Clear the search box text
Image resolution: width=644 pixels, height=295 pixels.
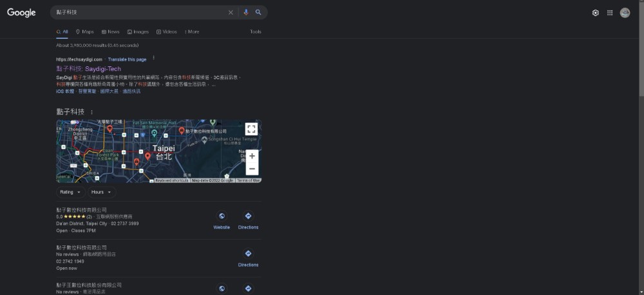coord(231,12)
